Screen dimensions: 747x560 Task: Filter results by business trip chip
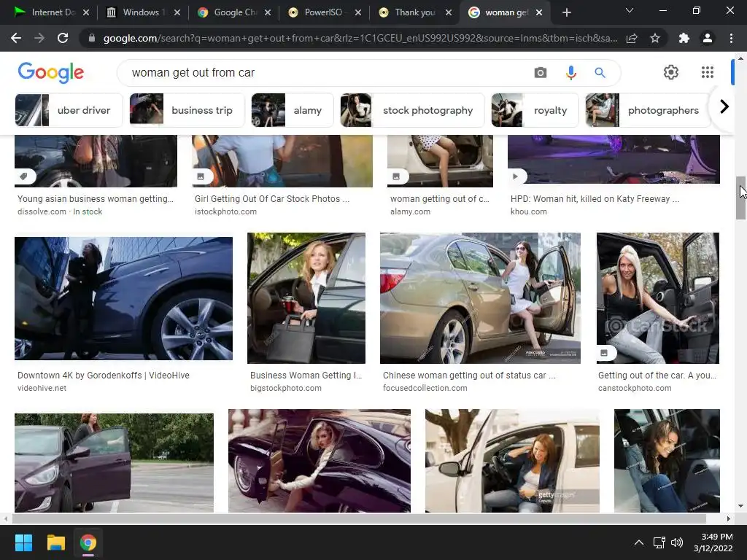click(x=187, y=110)
